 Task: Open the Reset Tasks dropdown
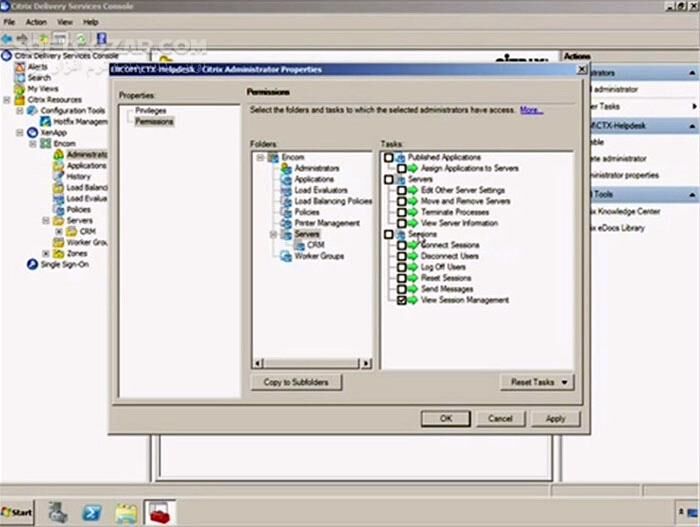[538, 382]
